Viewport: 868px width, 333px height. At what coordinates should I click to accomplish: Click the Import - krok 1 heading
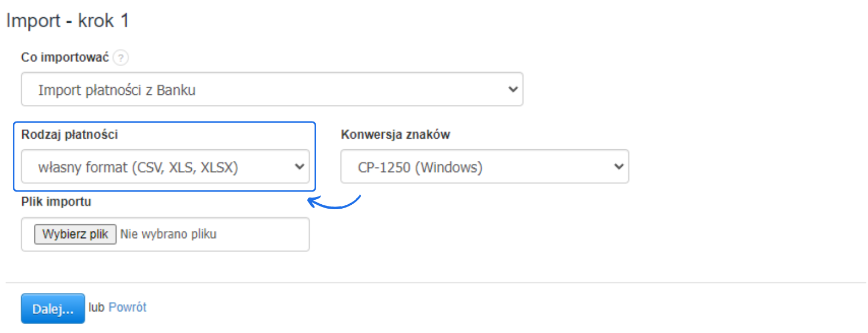point(67,20)
